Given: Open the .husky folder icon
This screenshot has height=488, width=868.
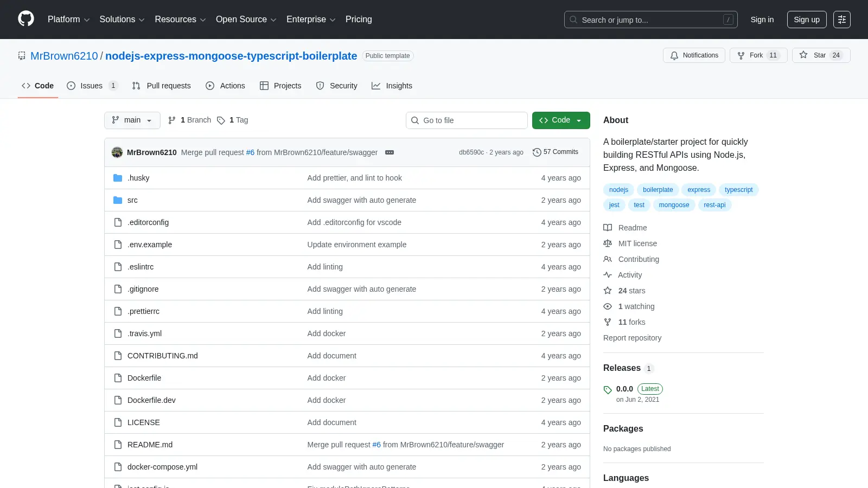Looking at the screenshot, I should (x=118, y=178).
